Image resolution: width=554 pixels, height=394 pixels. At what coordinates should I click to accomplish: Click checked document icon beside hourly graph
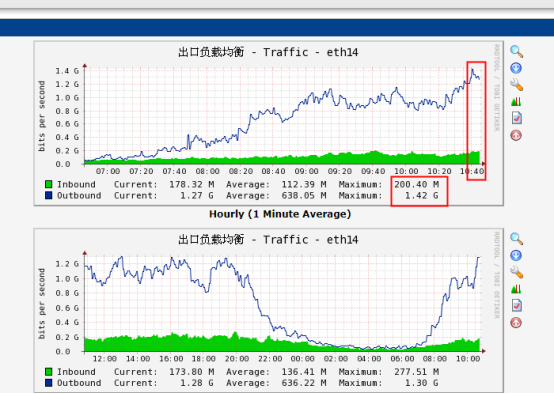[517, 118]
